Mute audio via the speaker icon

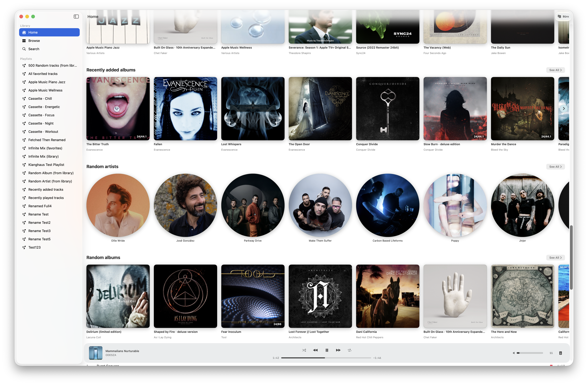point(514,353)
